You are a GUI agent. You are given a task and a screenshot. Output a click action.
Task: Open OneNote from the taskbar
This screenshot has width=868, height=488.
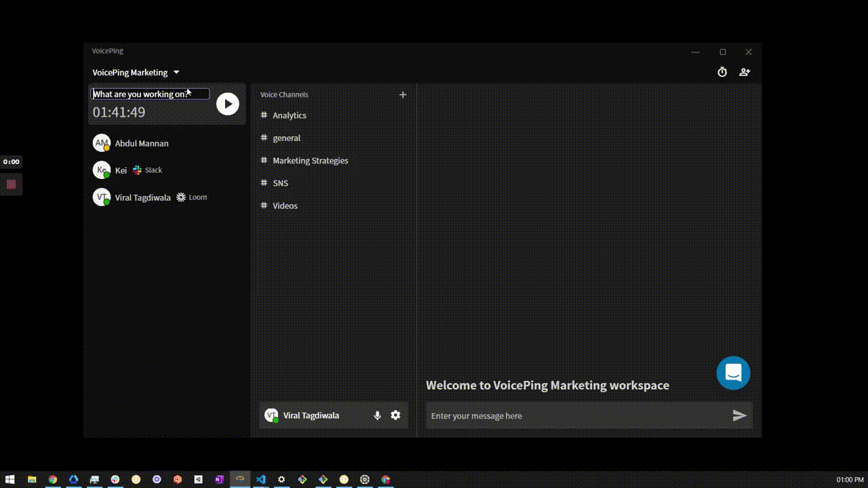[219, 480]
